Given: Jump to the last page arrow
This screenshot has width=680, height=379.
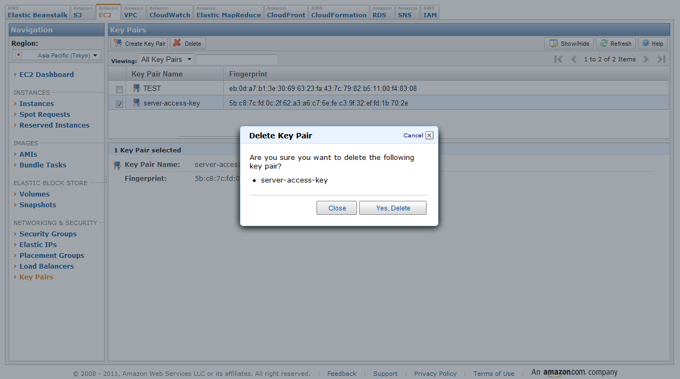Looking at the screenshot, I should point(661,59).
